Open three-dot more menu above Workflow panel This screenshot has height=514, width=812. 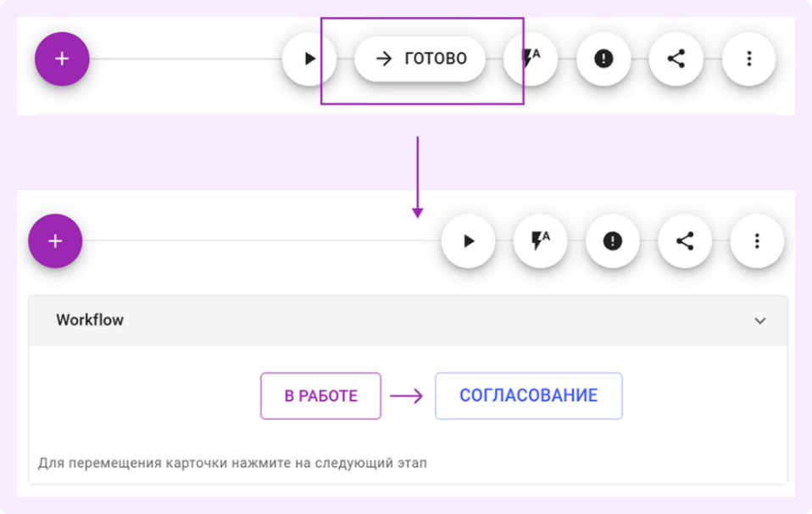tap(757, 241)
